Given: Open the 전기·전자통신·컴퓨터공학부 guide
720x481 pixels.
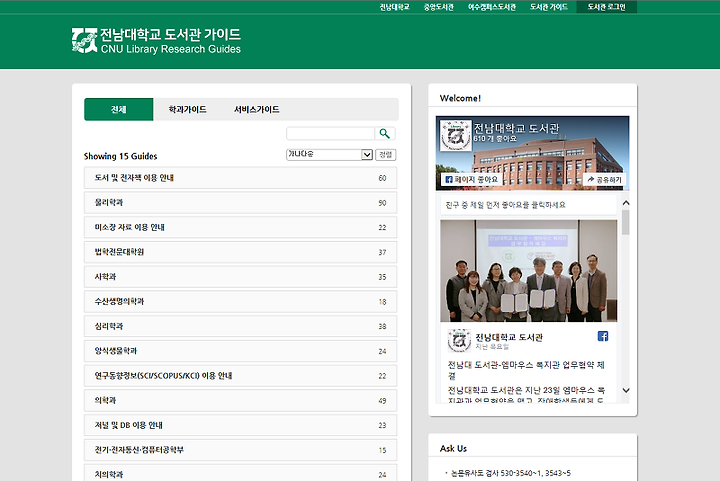Looking at the screenshot, I should (x=240, y=450).
